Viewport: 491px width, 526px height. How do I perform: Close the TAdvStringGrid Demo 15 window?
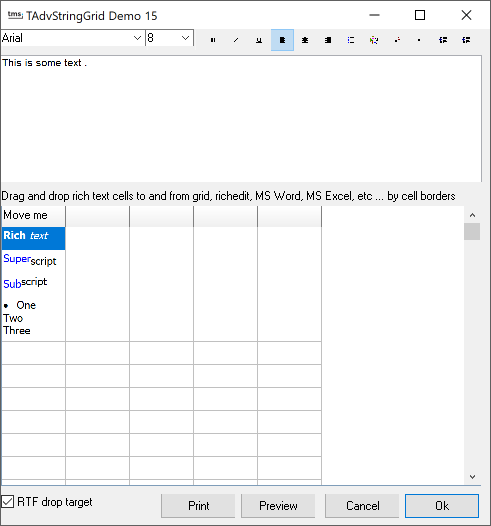tap(466, 15)
